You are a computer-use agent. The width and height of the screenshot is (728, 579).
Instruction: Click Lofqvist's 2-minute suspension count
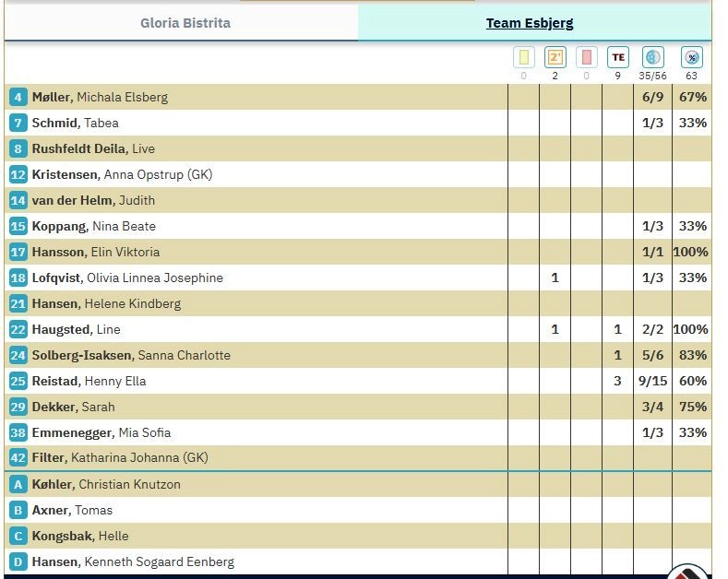(555, 278)
